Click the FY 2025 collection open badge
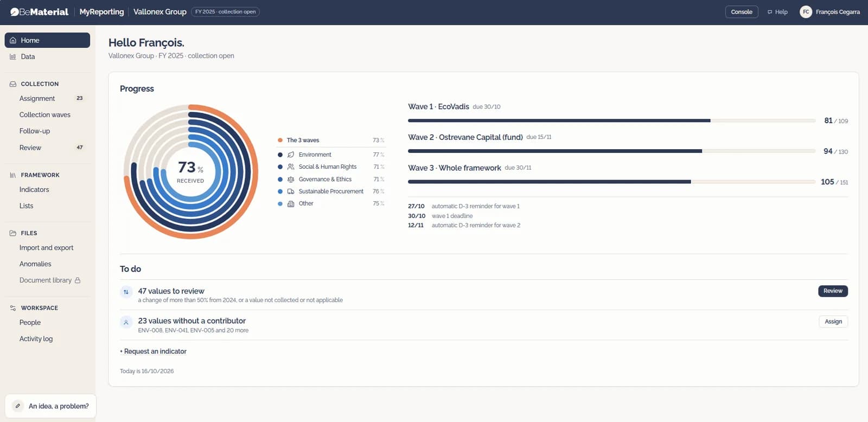This screenshot has height=422, width=868. coord(225,12)
